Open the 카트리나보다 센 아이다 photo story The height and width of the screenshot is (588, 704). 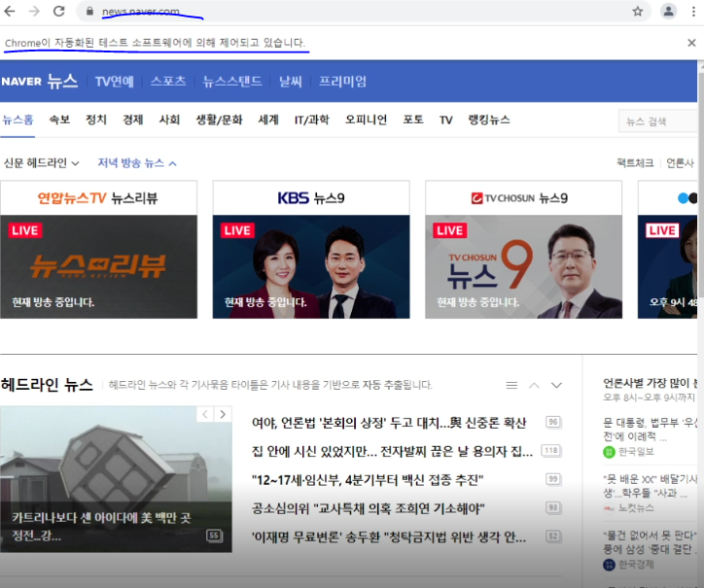tap(116, 479)
